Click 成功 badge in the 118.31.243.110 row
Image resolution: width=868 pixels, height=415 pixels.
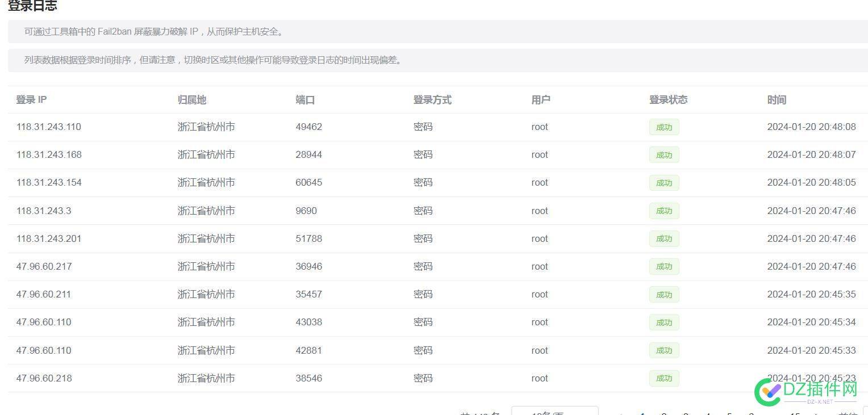tap(664, 127)
